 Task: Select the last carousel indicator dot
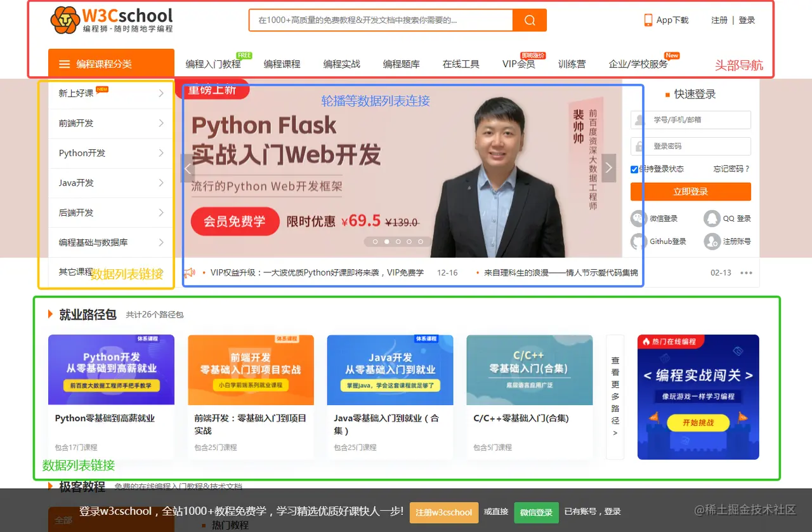point(421,242)
